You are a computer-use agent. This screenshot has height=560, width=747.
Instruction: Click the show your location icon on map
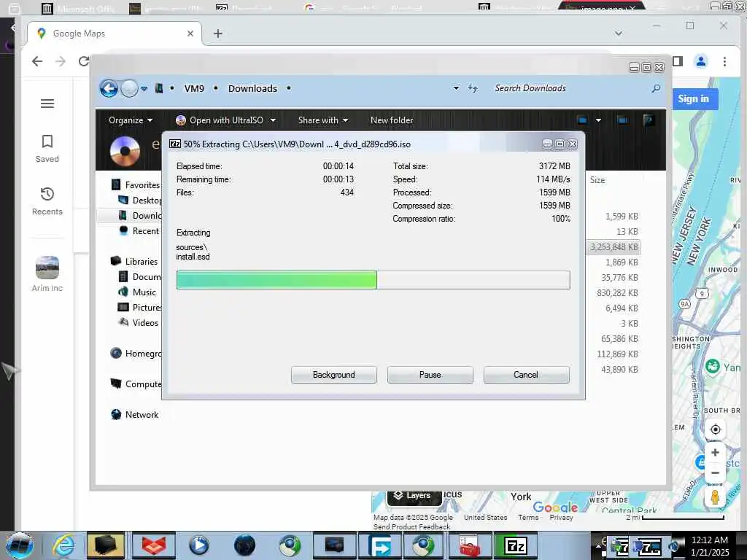(x=715, y=429)
